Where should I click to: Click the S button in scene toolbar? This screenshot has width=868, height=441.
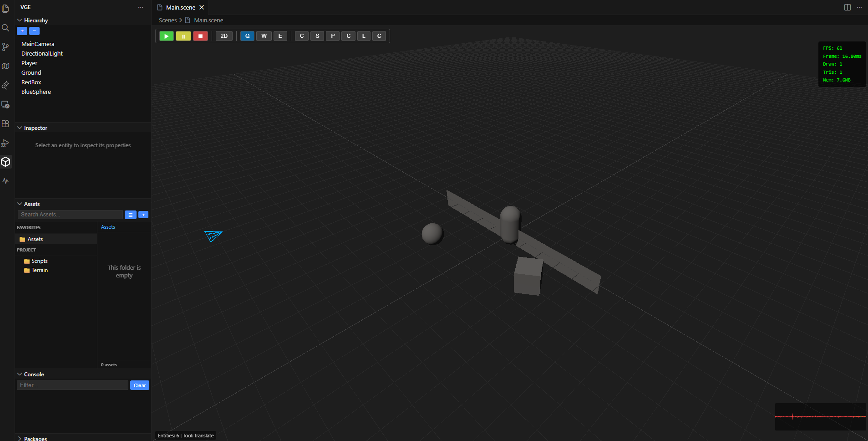[317, 36]
